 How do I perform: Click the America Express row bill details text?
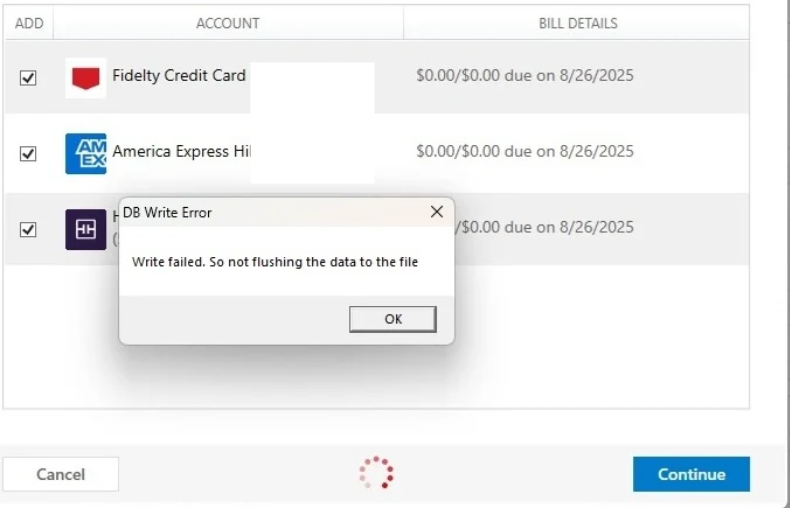click(525, 151)
